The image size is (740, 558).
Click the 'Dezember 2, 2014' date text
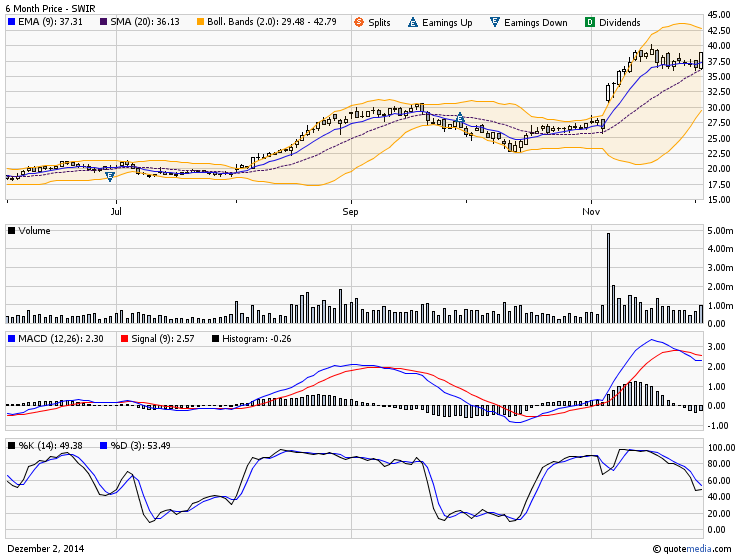click(45, 549)
